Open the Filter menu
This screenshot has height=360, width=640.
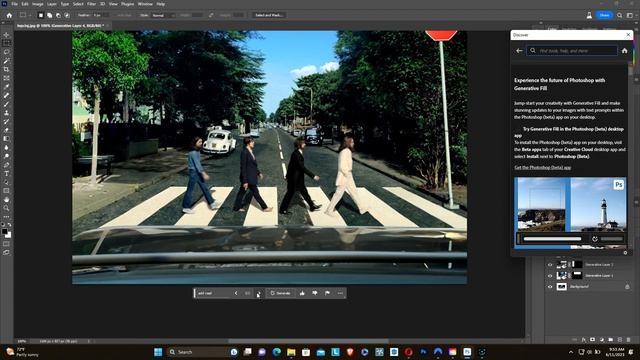click(91, 4)
